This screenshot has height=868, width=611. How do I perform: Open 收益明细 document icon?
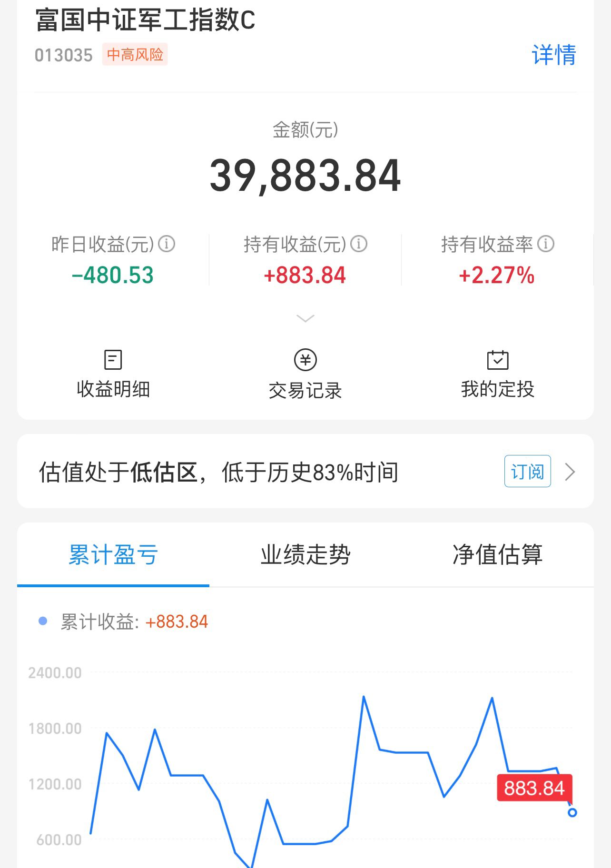(x=113, y=360)
